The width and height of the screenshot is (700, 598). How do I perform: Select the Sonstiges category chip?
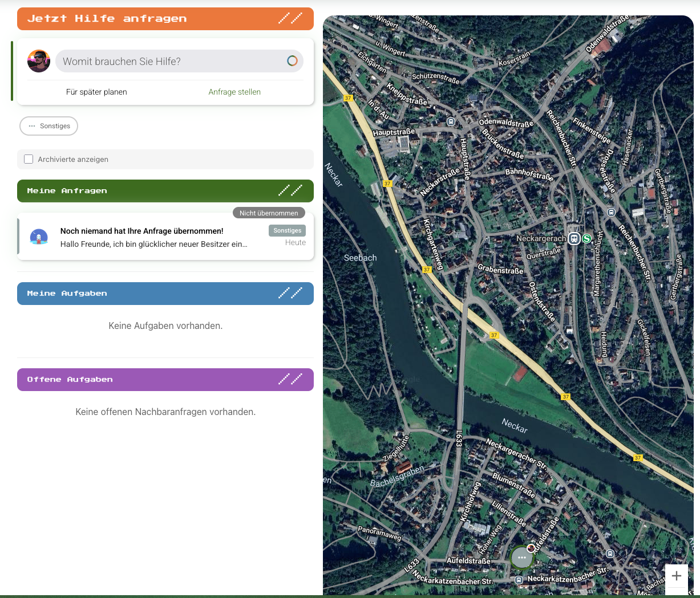tap(49, 126)
